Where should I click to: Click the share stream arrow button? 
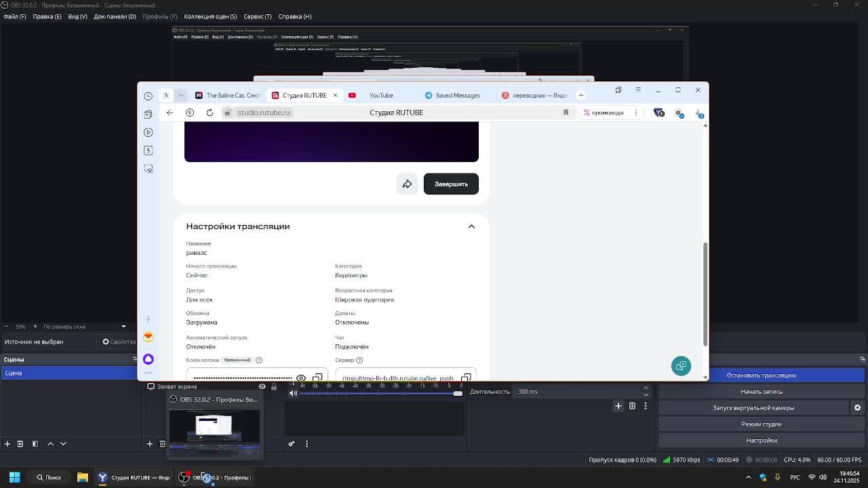coord(407,184)
